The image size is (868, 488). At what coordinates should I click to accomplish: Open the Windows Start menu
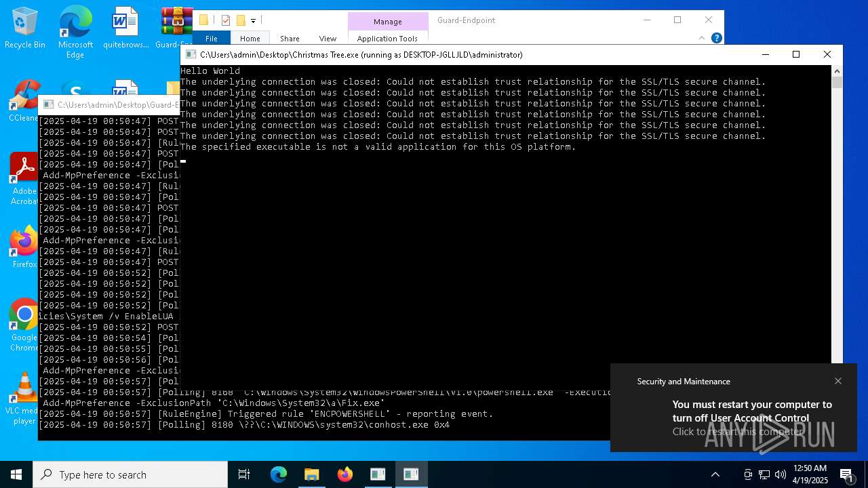16,474
